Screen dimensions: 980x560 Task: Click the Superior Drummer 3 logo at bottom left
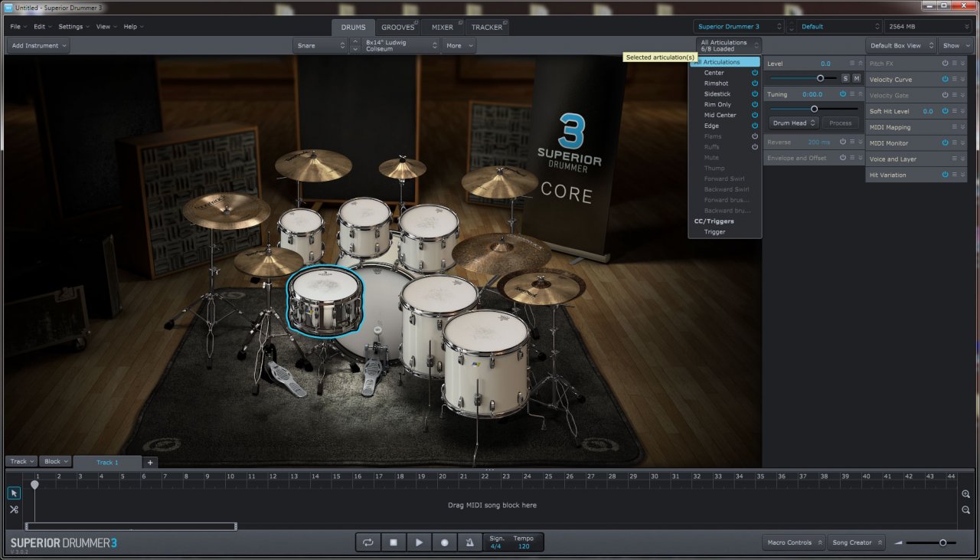(64, 543)
